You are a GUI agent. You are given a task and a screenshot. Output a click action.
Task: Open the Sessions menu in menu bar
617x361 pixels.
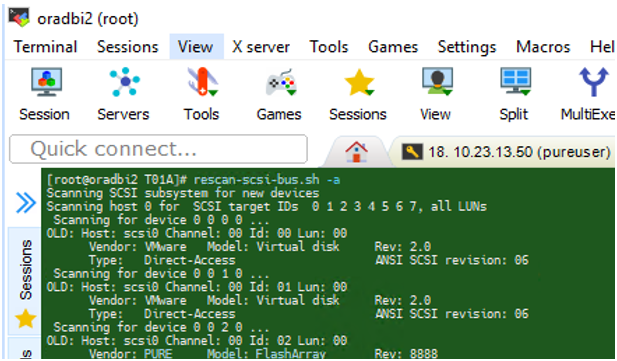click(x=127, y=47)
